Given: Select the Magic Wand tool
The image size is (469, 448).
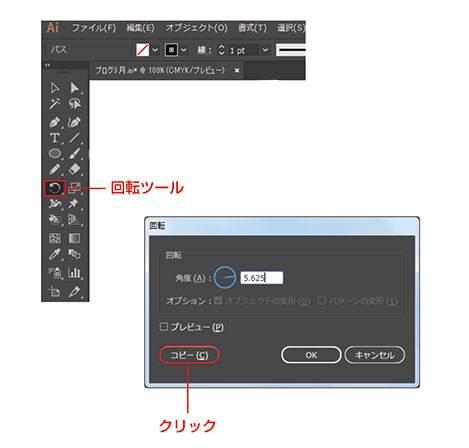Looking at the screenshot, I should point(55,104).
